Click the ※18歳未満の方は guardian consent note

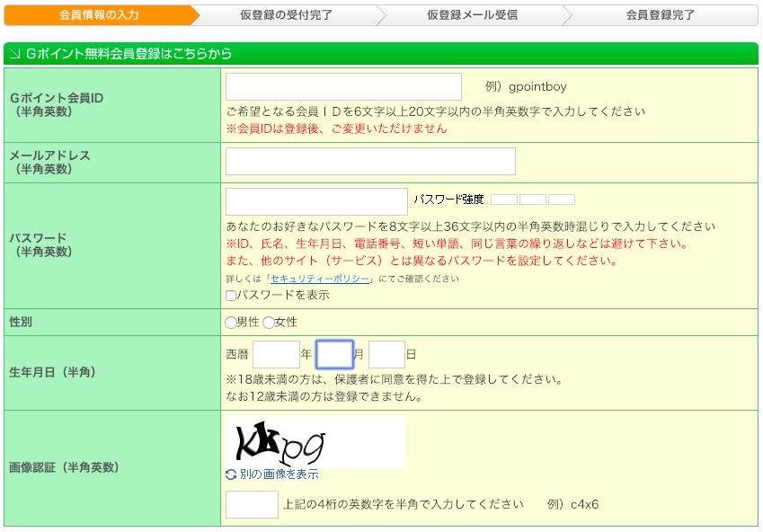point(395,379)
